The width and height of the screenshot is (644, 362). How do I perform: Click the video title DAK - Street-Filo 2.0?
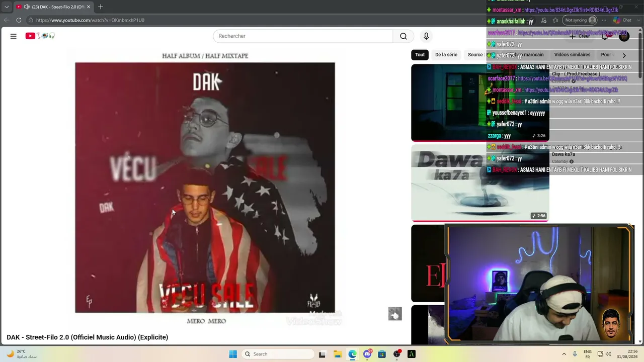(x=88, y=337)
